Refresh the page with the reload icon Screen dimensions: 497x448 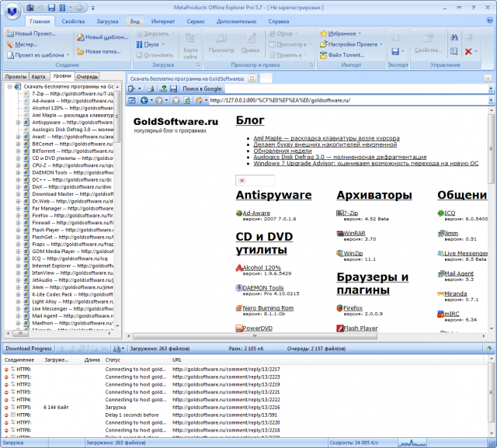186,100
